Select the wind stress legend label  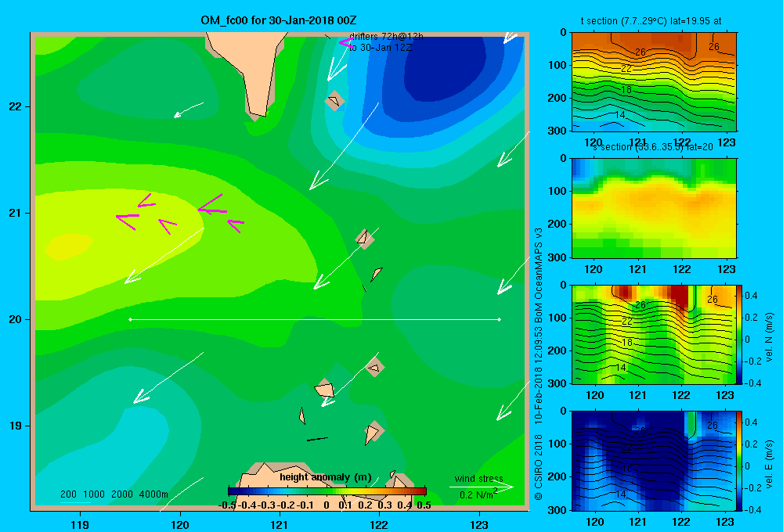pyautogui.click(x=478, y=478)
